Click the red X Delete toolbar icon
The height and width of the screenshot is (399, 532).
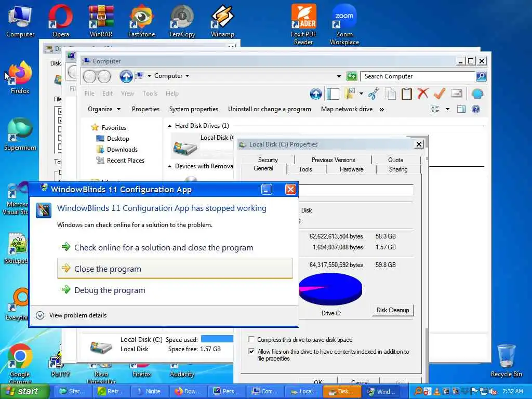[423, 94]
